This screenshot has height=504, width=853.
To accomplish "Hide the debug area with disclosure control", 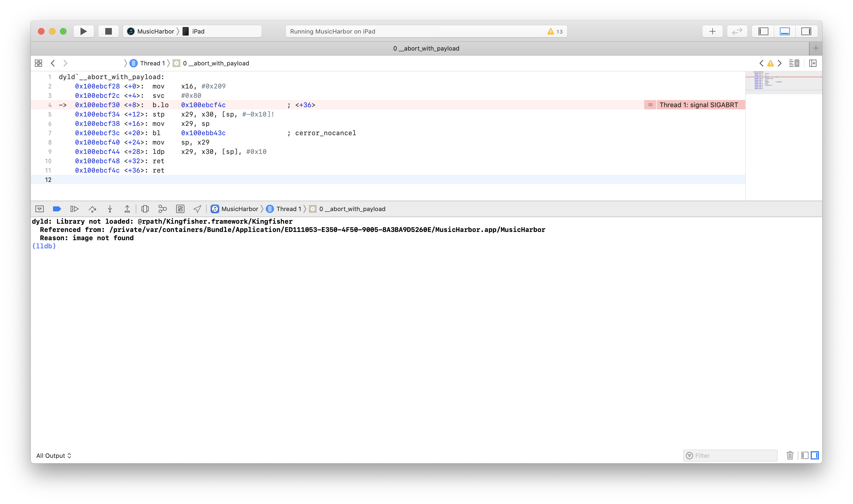I will click(x=40, y=209).
